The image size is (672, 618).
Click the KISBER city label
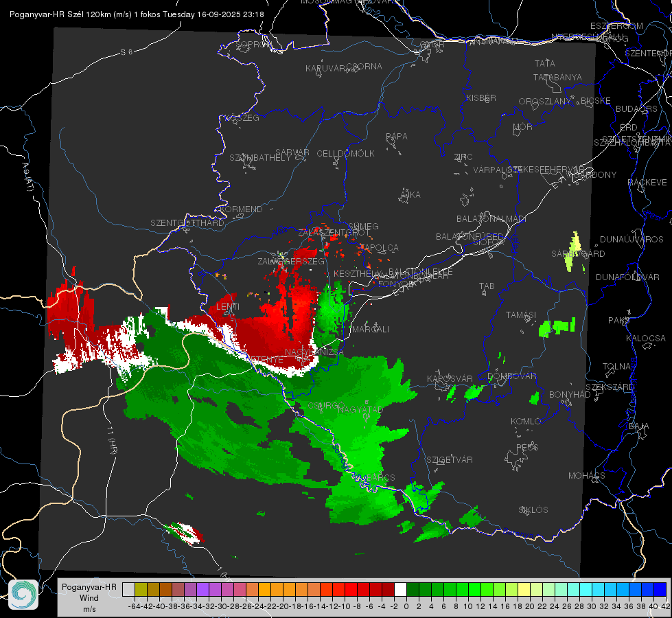[481, 98]
